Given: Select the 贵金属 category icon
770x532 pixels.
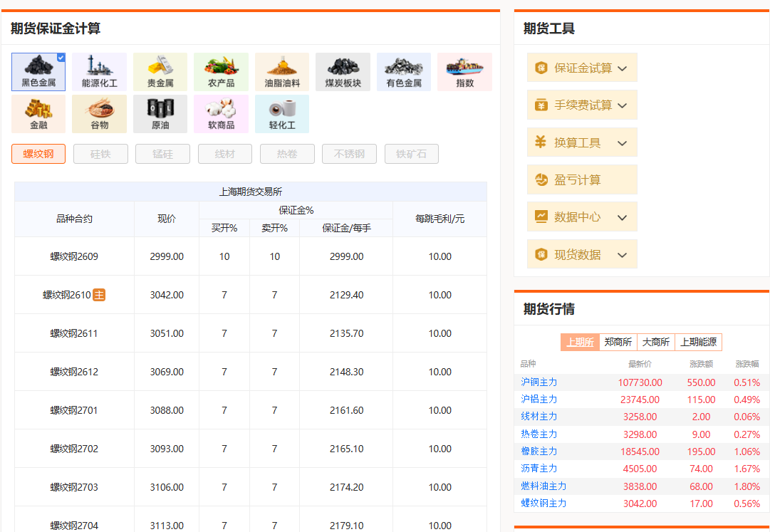Looking at the screenshot, I should pyautogui.click(x=160, y=72).
